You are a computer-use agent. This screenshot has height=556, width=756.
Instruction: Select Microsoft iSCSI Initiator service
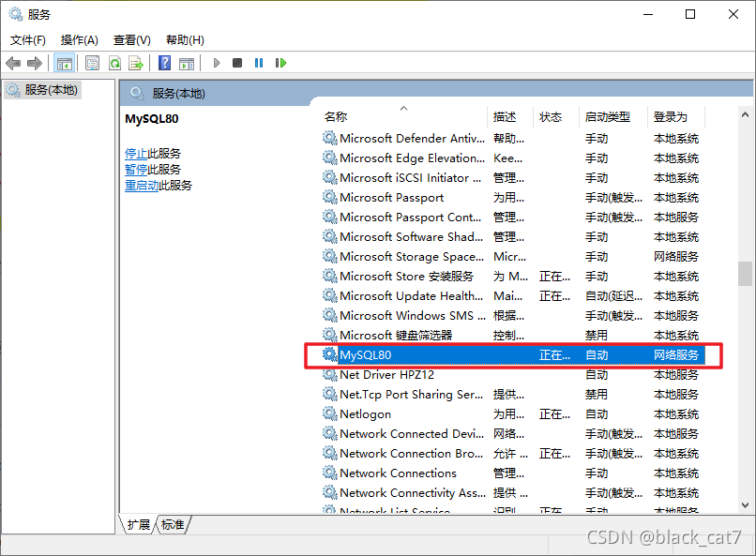click(513, 178)
